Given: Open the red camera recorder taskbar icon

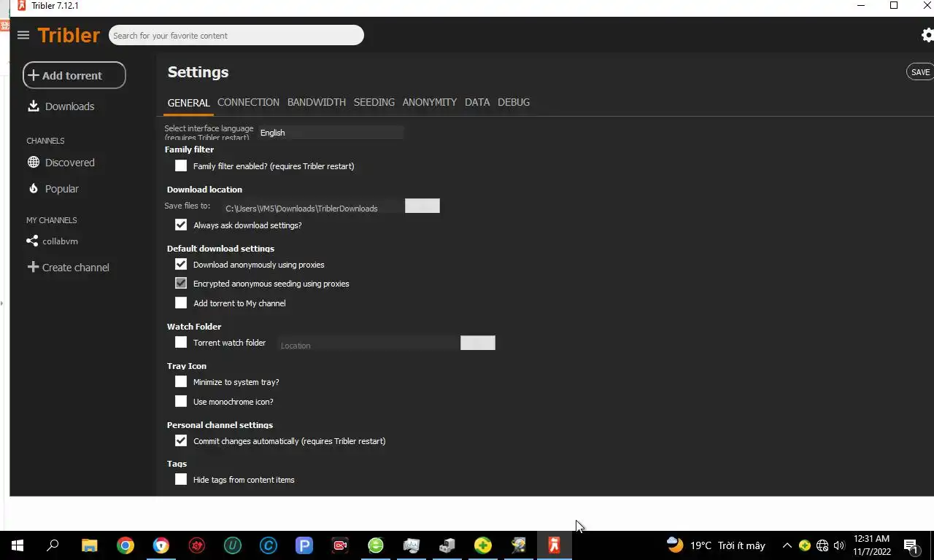Looking at the screenshot, I should pos(340,545).
